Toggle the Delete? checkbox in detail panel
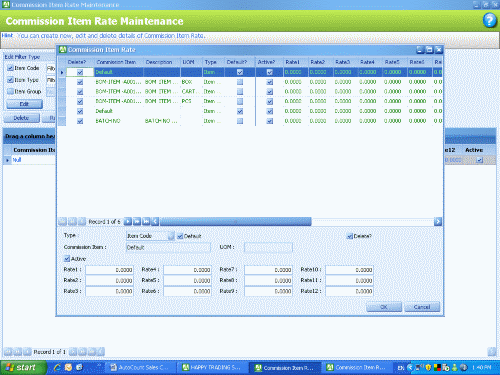Image resolution: width=500 pixels, height=375 pixels. coord(350,236)
